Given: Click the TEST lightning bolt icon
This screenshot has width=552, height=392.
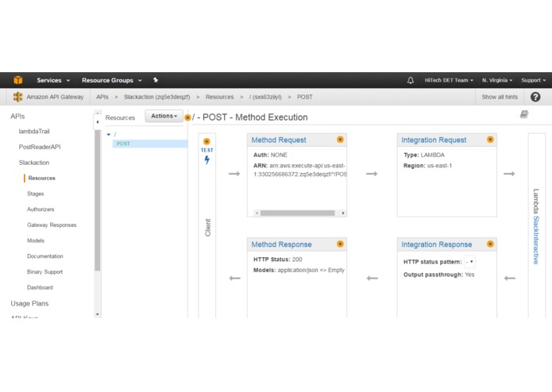Looking at the screenshot, I should click(x=207, y=160).
